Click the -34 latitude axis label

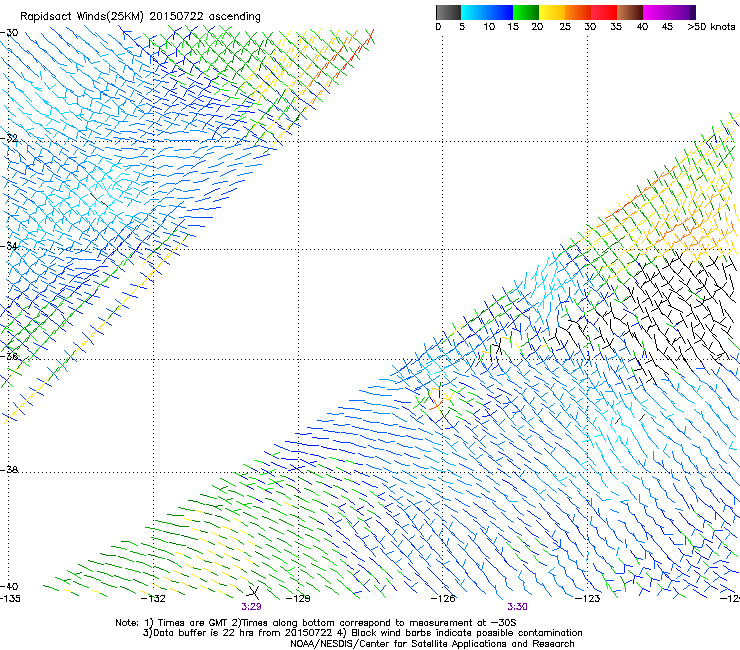click(9, 246)
